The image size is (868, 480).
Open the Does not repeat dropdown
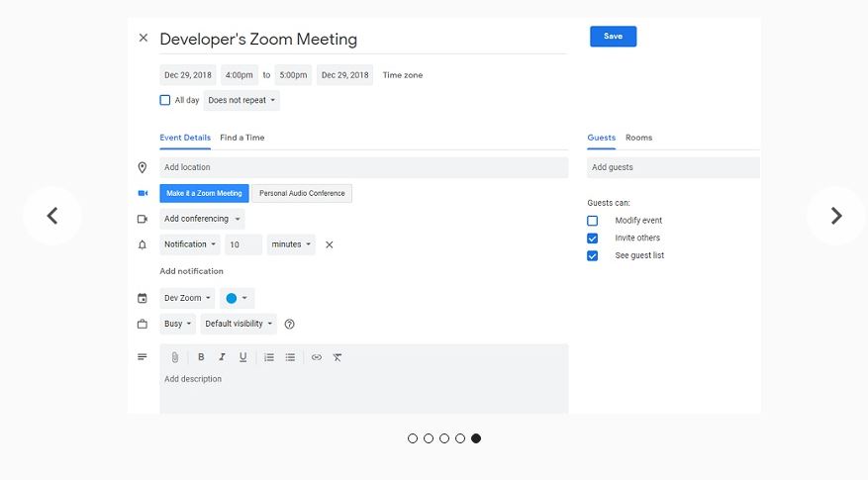point(241,100)
